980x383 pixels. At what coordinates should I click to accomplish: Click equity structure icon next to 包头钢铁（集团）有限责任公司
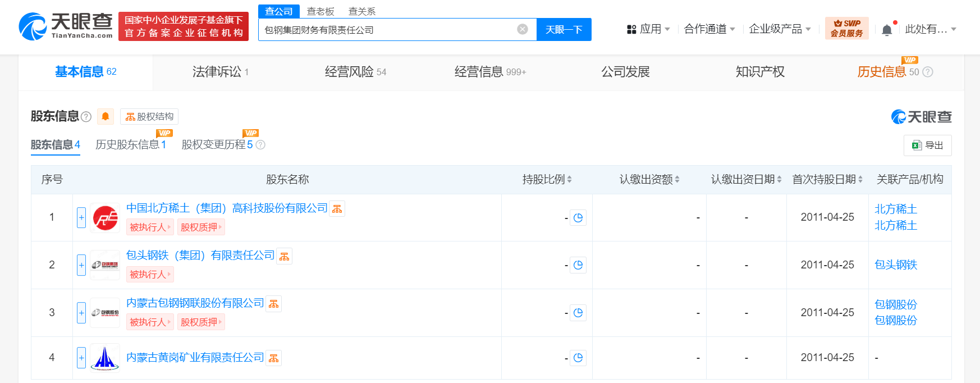click(285, 257)
